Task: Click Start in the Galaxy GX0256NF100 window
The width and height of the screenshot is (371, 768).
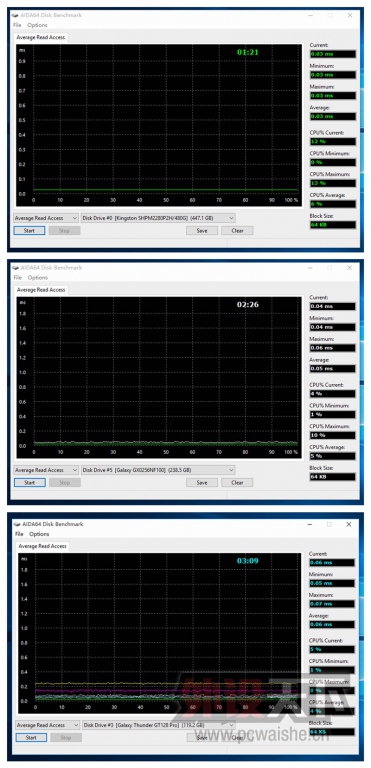Action: click(29, 483)
